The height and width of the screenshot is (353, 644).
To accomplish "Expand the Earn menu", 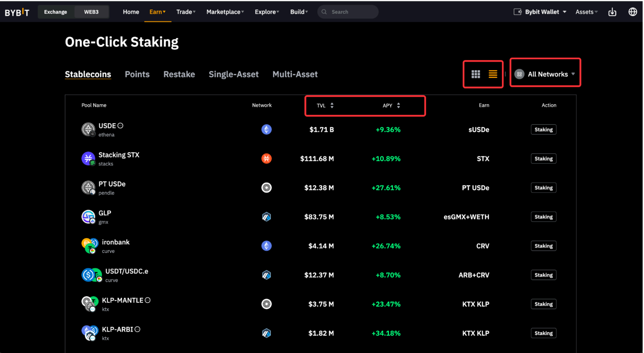I will pos(157,12).
